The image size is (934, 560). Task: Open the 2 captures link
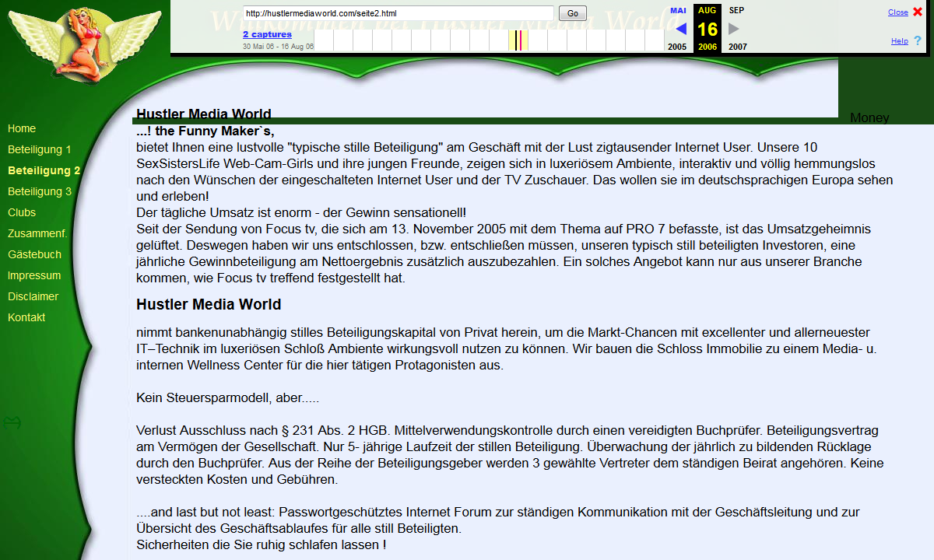click(267, 34)
